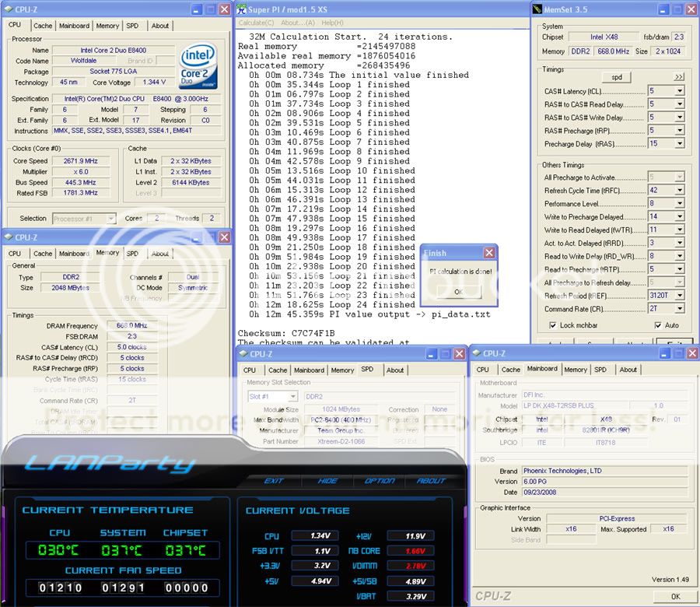
Task: Click the >> button in MemSet Timings
Action: click(x=678, y=77)
